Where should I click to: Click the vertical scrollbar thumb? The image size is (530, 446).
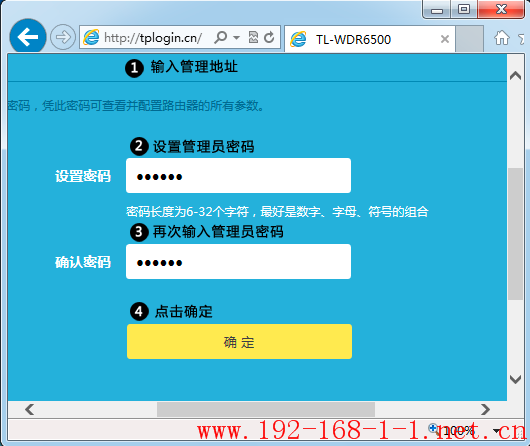point(515,233)
